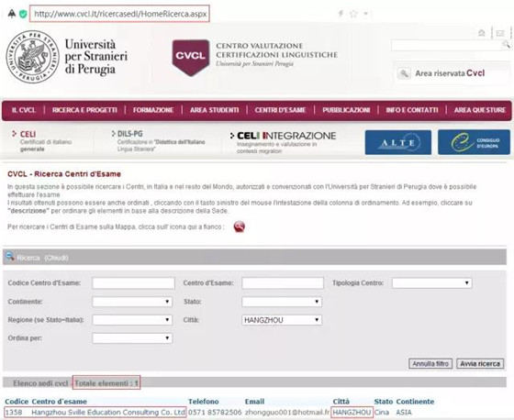Focus the Codice Centro d'Esame input field
514x420 pixels.
point(133,283)
